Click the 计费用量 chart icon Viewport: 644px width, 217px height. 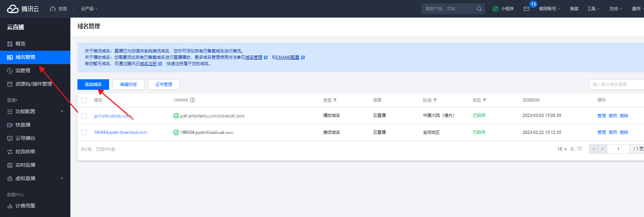(10, 206)
